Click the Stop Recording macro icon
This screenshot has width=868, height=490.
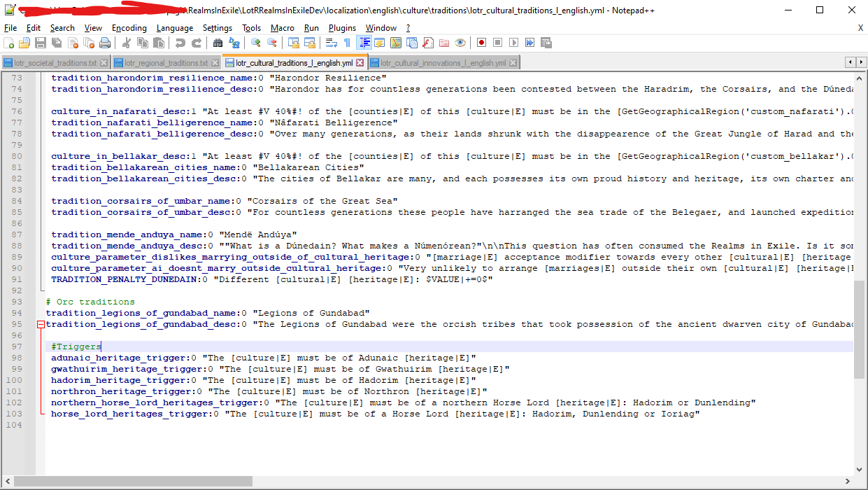click(497, 43)
